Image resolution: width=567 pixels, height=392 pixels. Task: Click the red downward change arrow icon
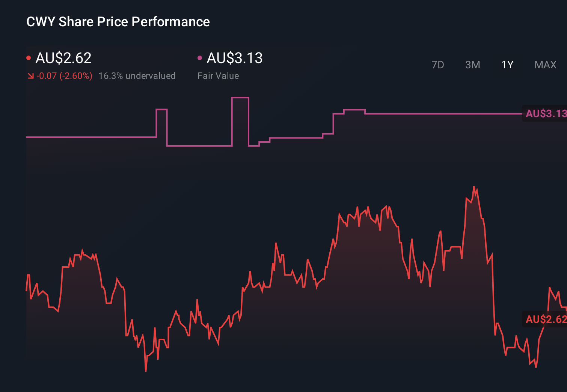[x=31, y=75]
